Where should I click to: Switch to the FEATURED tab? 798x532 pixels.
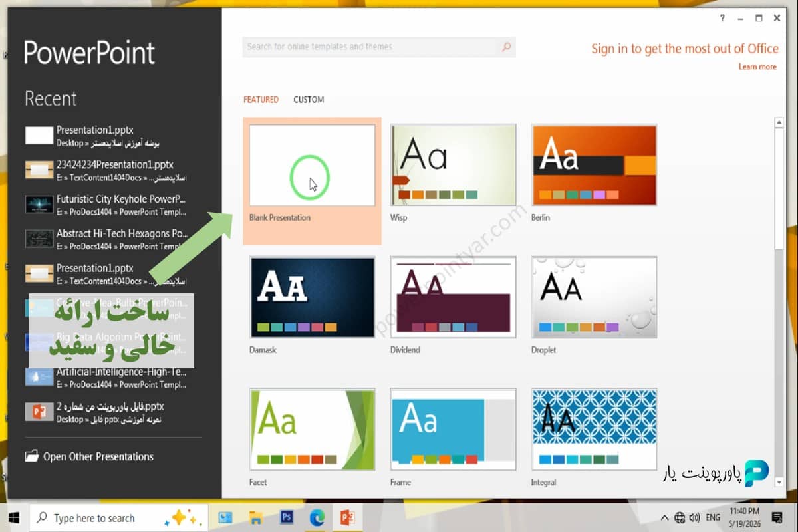click(x=261, y=100)
